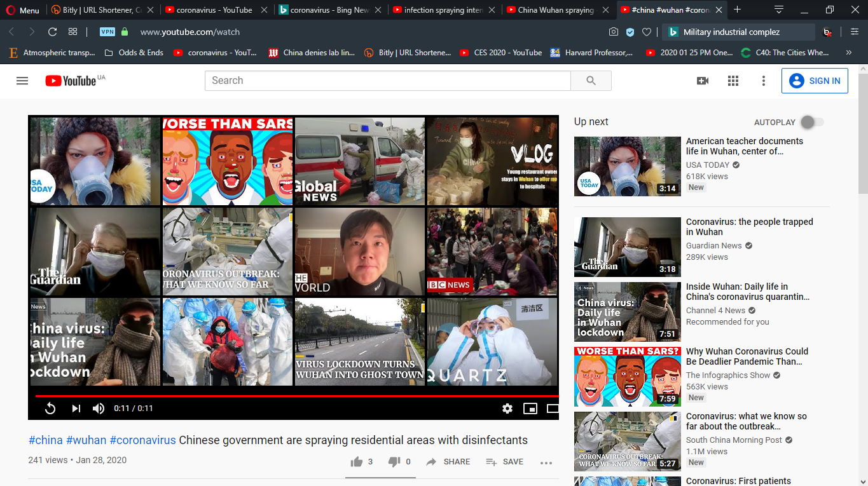Open the YouTube hamburger guide menu
868x486 pixels.
22,81
